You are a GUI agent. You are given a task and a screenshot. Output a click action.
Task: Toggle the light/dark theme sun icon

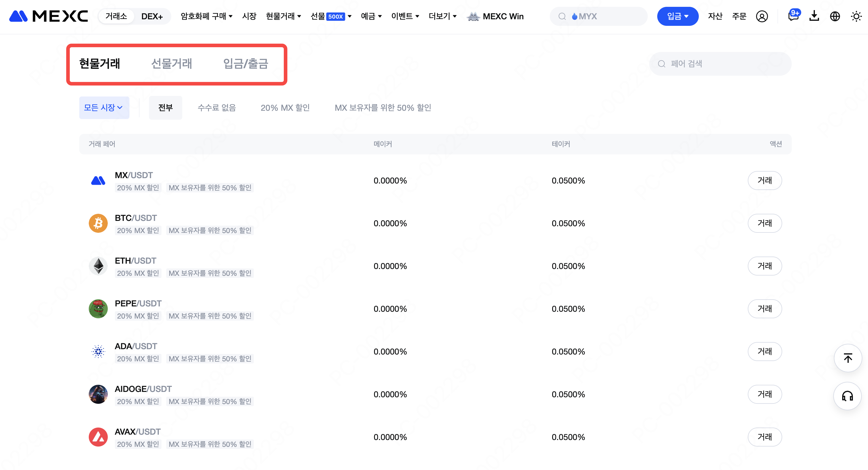[856, 16]
